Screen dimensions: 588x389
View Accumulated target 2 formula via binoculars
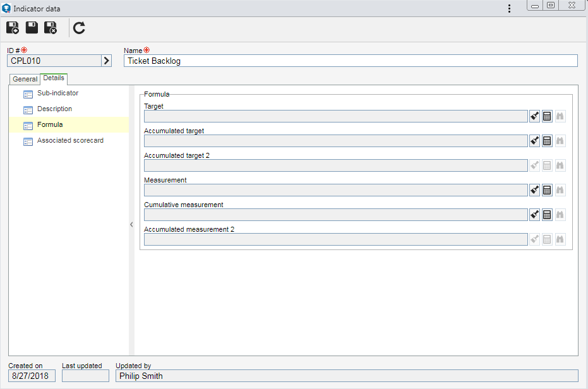click(x=560, y=165)
